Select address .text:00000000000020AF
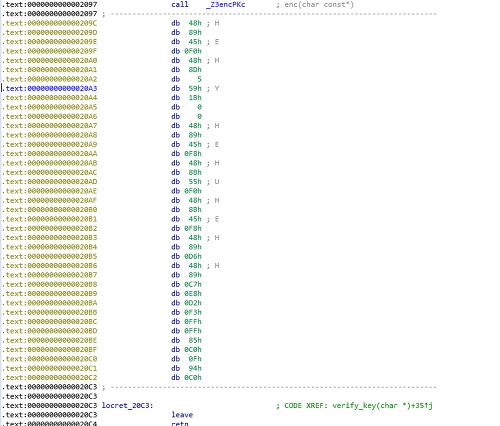The image size is (500, 426). click(50, 200)
